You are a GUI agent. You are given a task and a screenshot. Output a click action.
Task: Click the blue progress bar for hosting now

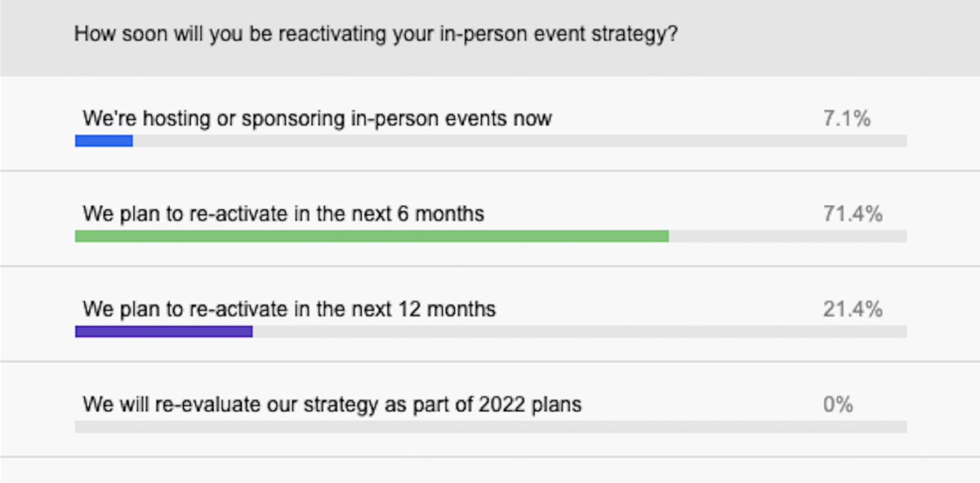pos(104,141)
